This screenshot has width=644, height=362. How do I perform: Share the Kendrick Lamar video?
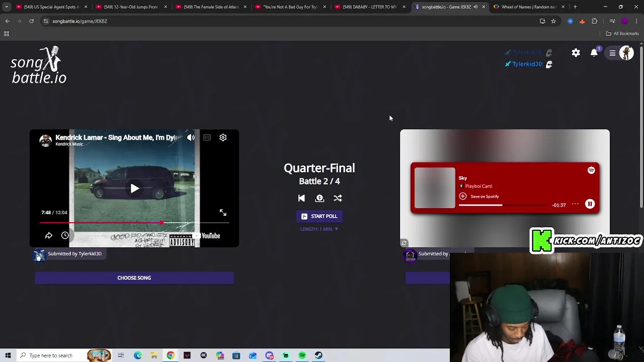(49, 235)
